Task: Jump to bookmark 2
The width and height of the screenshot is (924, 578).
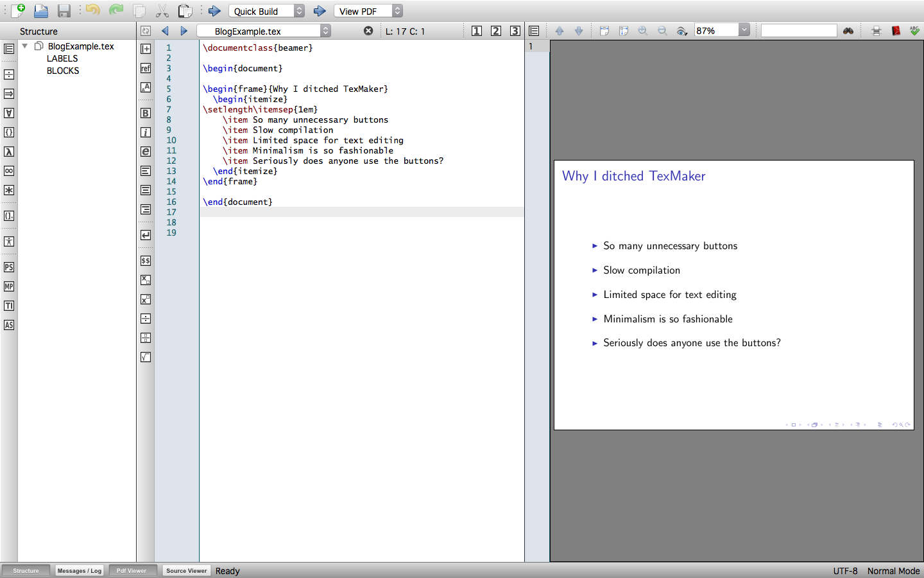Action: point(496,31)
